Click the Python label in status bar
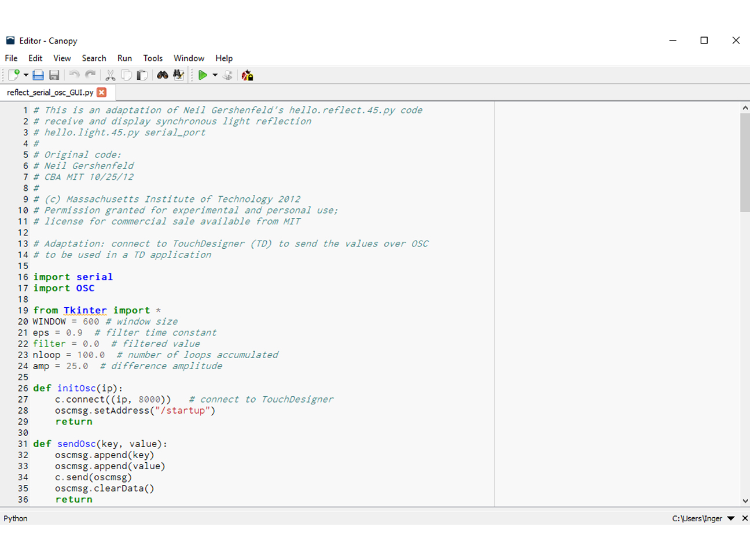750x560 pixels. point(16,519)
